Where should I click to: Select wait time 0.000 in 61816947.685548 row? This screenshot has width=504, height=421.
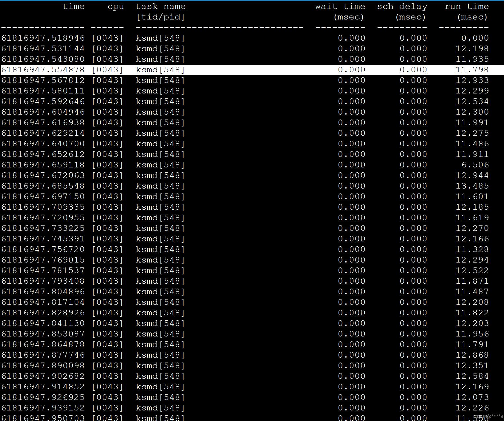point(352,186)
